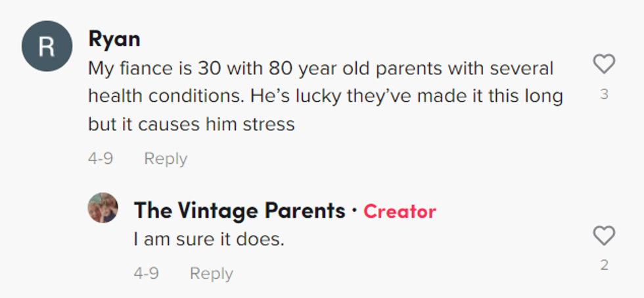
Task: Like The Vintage Parents' reply with the heart
Action: 604,236
